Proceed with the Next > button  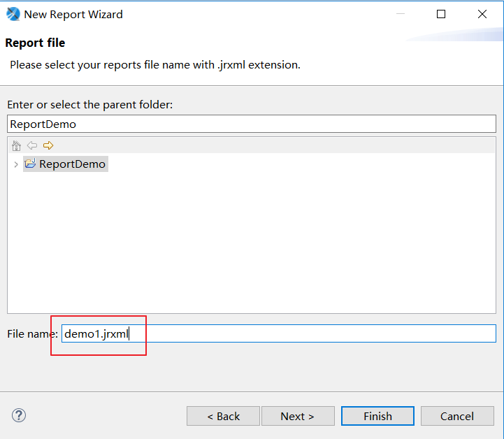point(297,416)
